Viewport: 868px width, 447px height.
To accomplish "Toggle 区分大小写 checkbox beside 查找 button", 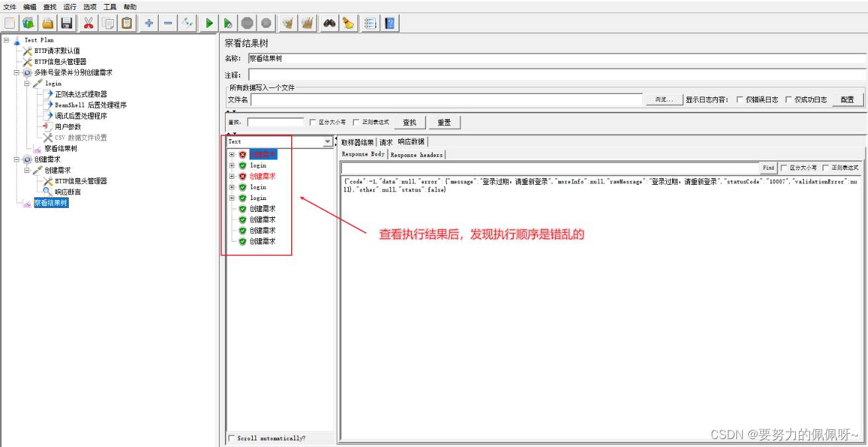I will coord(312,122).
